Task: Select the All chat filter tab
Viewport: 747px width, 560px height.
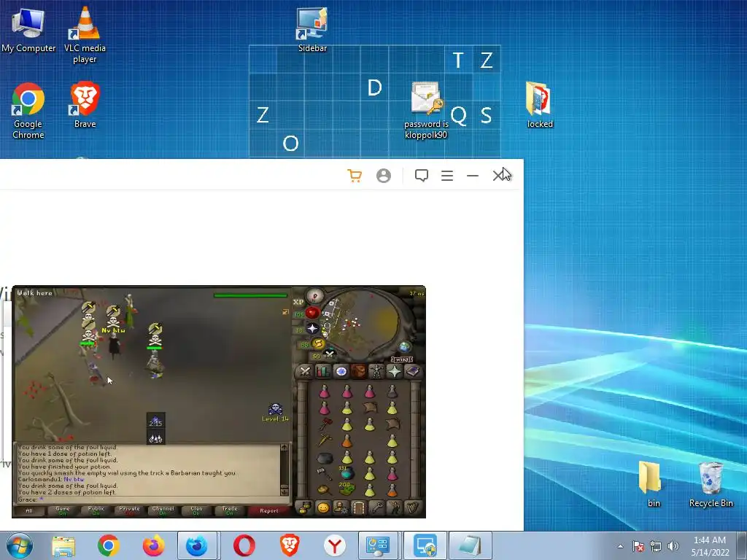Action: 29,511
